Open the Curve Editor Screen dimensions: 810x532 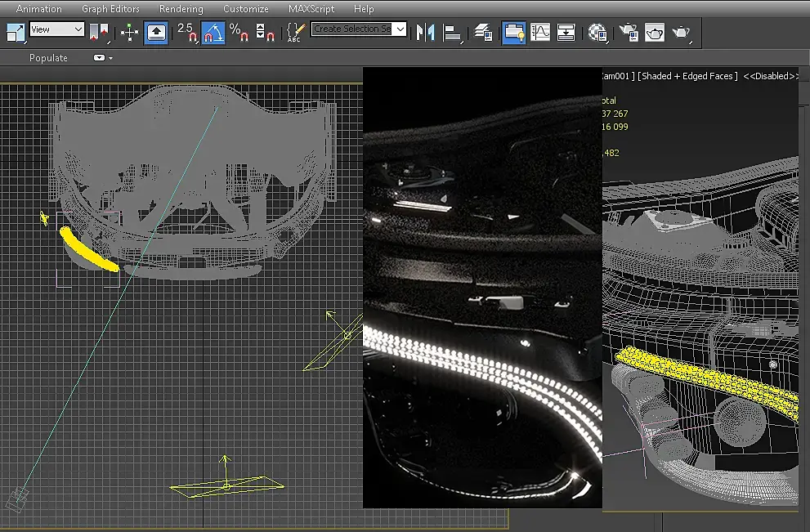pyautogui.click(x=540, y=33)
